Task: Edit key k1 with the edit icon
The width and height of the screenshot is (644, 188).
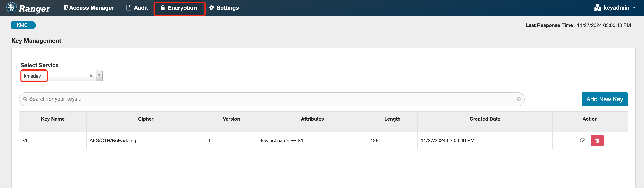Action: point(583,140)
